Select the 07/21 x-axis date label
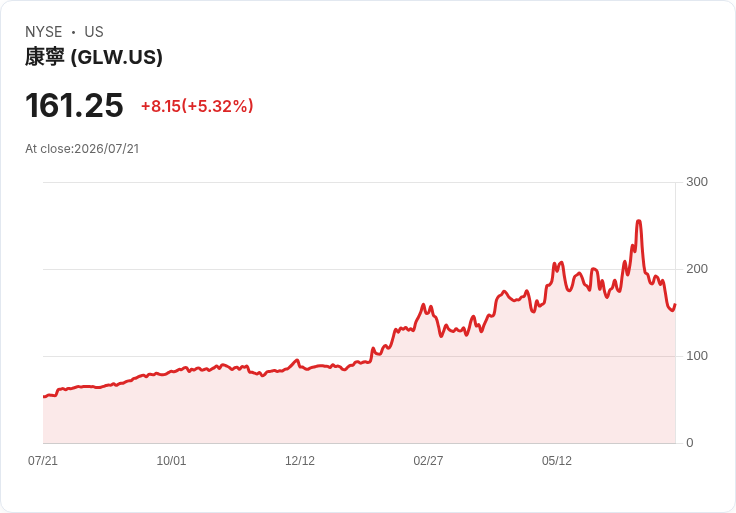Image resolution: width=736 pixels, height=513 pixels. (43, 460)
